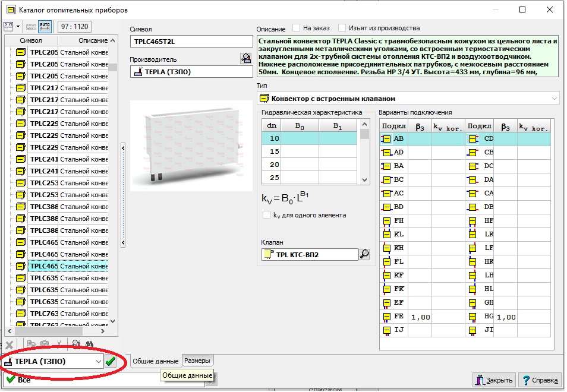Sort the list by the Описание column header
567x392 pixels.
tap(83, 40)
